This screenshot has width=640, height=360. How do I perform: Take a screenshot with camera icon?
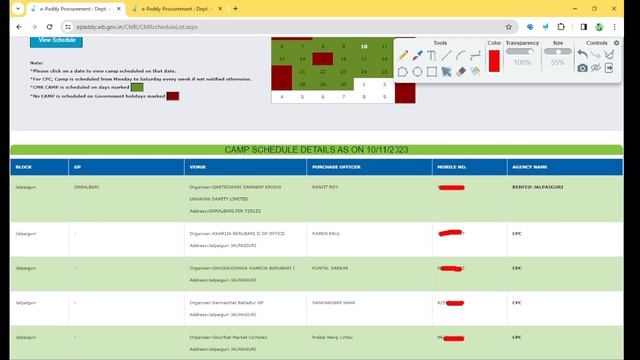pyautogui.click(x=582, y=68)
